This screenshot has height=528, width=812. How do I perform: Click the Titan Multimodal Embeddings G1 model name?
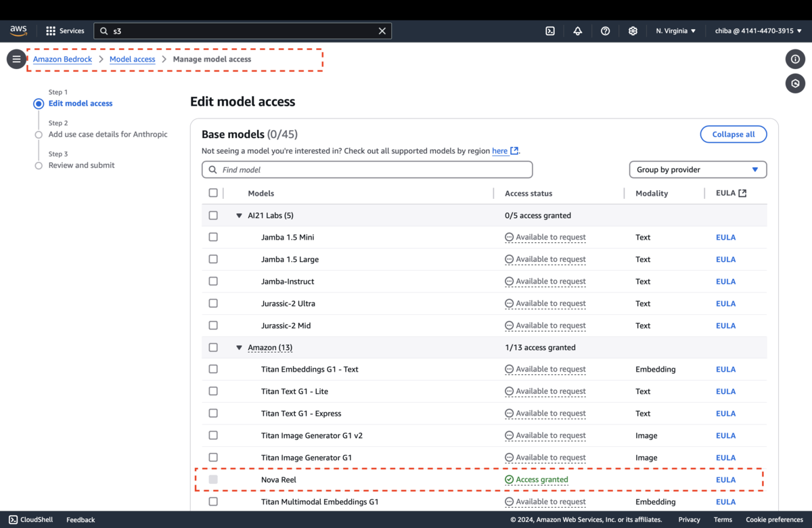[320, 502]
